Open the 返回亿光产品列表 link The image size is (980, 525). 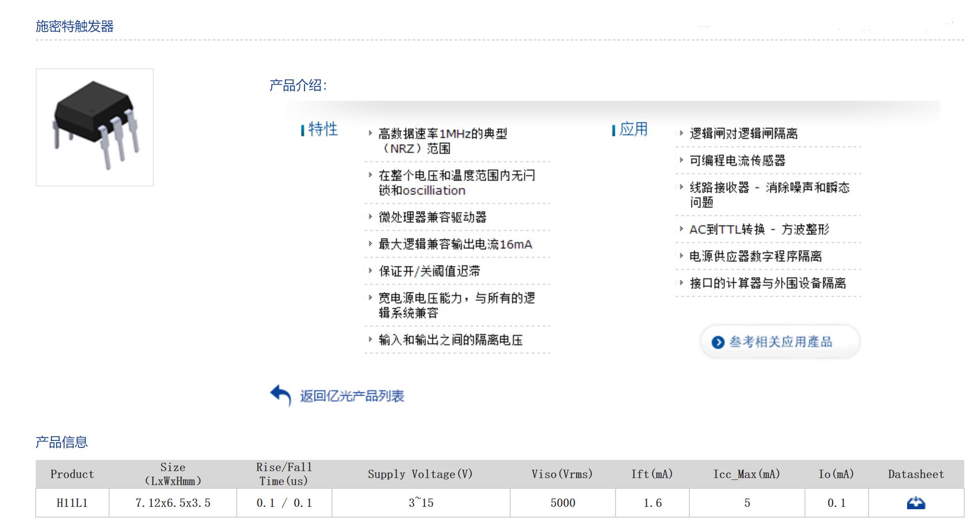(351, 396)
